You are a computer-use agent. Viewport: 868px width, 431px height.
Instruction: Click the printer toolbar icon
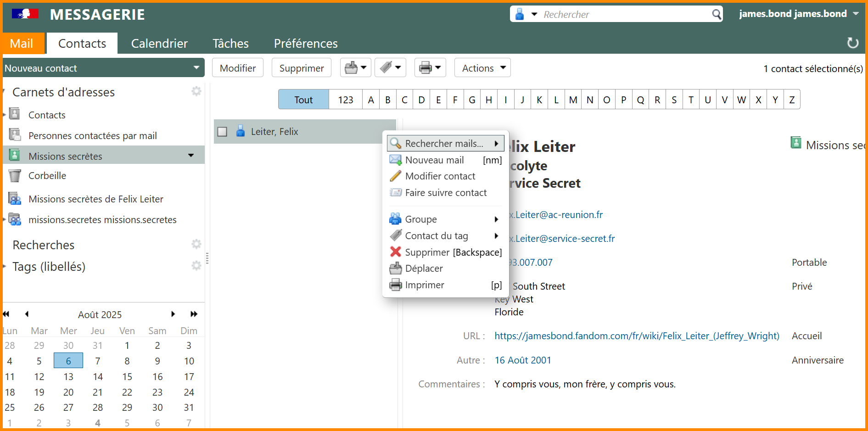tap(426, 68)
